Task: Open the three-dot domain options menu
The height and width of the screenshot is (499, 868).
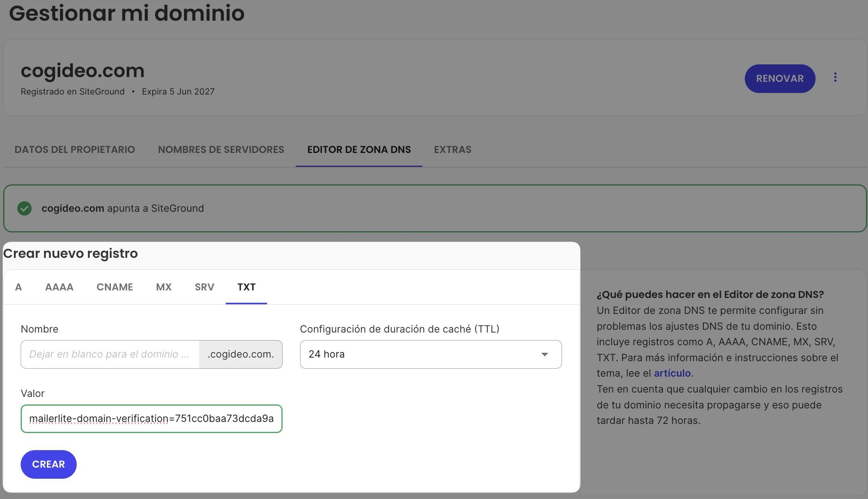Action: coord(835,77)
